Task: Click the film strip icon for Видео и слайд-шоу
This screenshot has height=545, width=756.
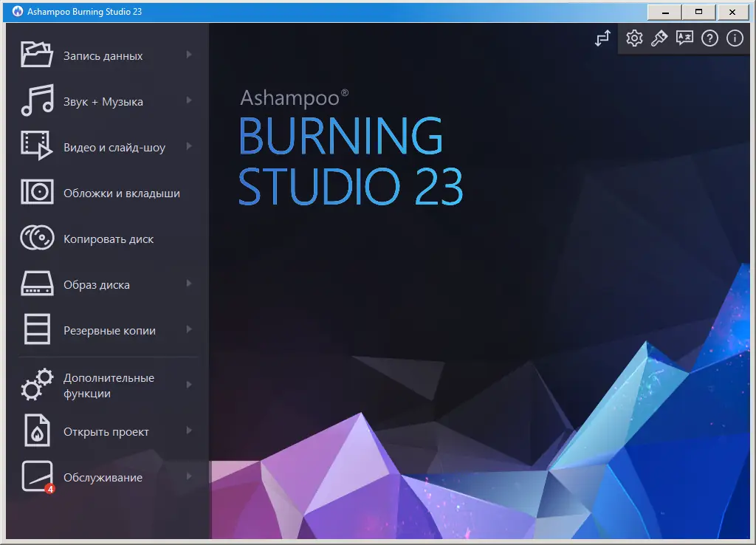Action: tap(37, 145)
